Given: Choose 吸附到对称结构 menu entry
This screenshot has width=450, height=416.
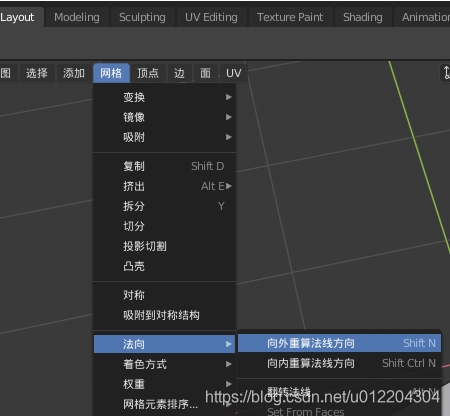Looking at the screenshot, I should pos(164,315).
